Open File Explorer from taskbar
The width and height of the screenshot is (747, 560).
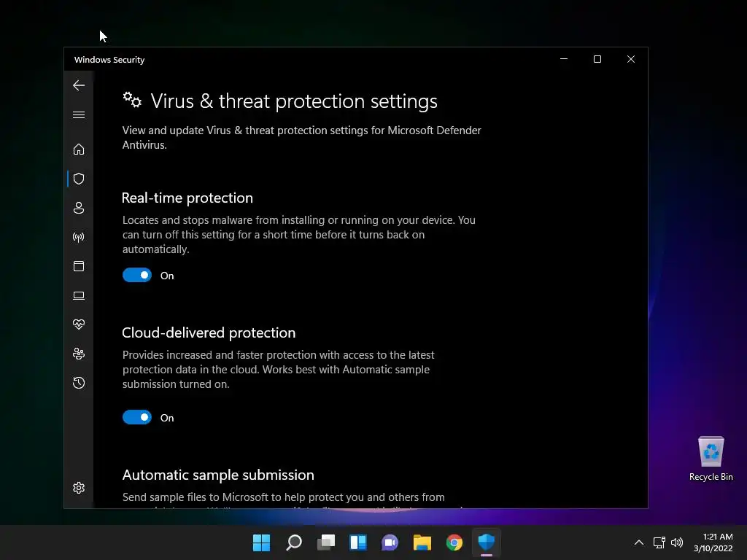422,542
